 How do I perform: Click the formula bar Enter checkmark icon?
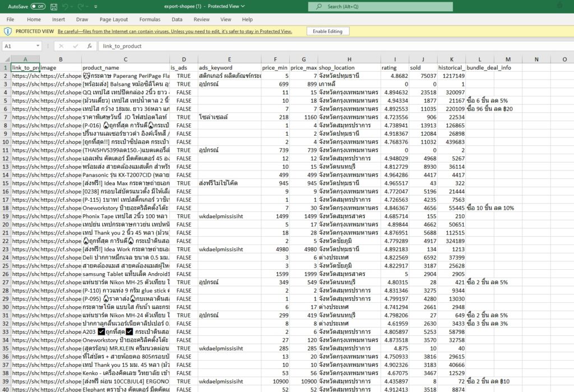point(75,46)
